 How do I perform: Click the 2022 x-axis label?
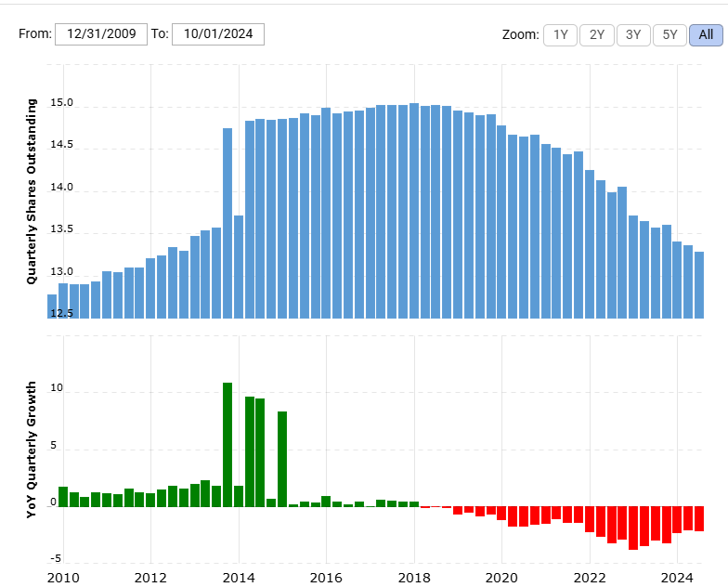point(590,578)
